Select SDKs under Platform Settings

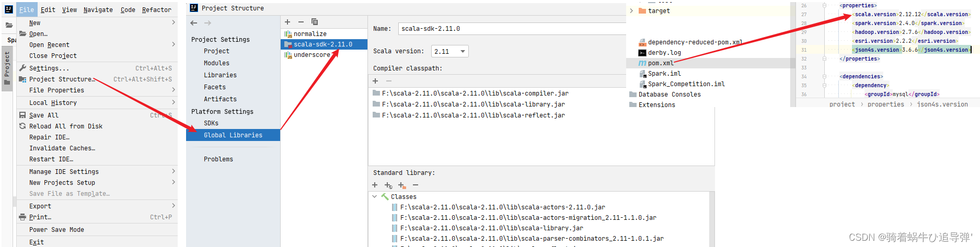[x=211, y=123]
